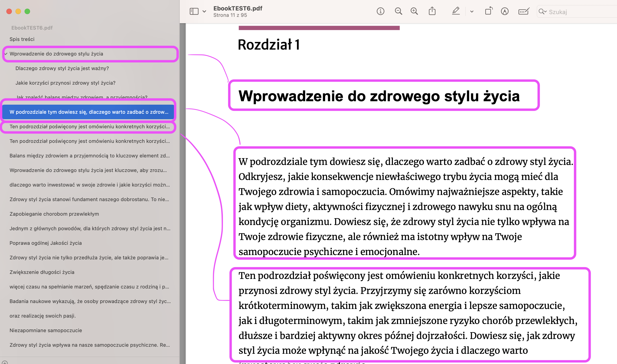
Task: Open highlight color options chevron
Action: tap(472, 11)
